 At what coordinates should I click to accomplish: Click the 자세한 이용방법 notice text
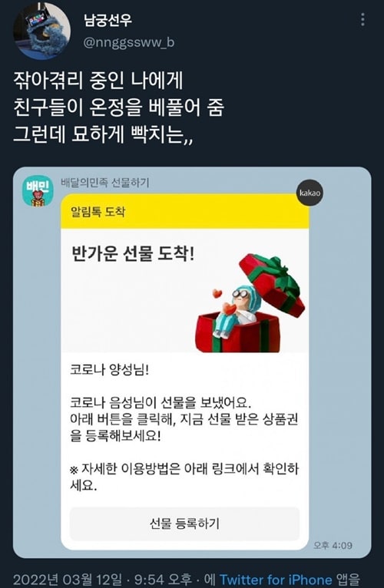point(184,477)
